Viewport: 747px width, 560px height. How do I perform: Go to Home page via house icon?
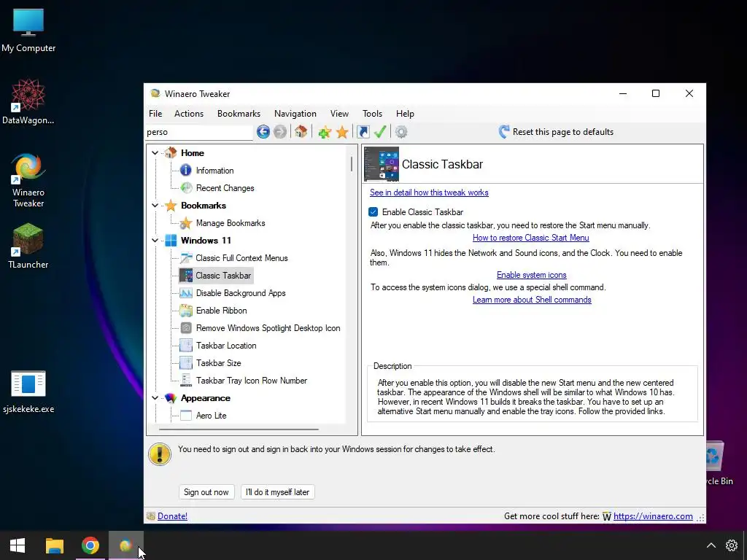301,131
